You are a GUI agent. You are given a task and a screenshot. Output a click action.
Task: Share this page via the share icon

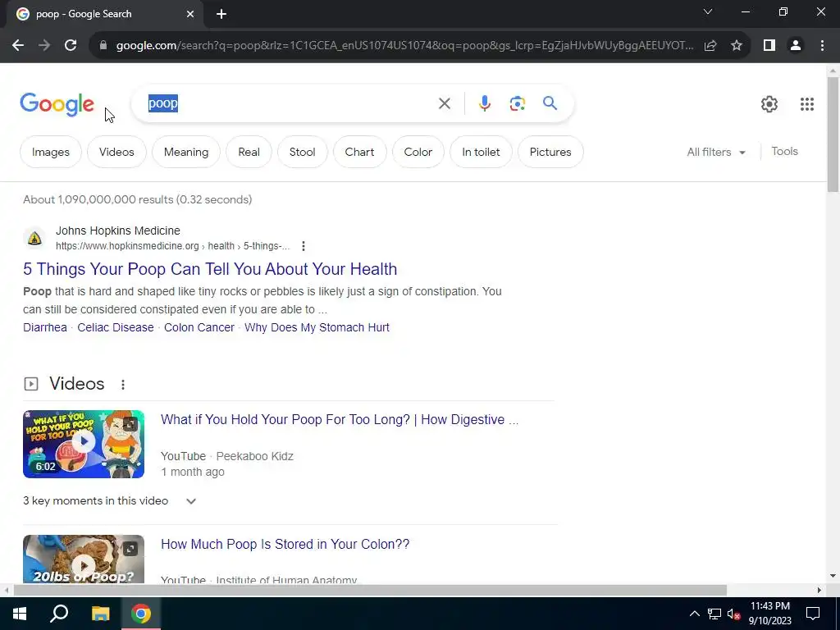[710, 46]
